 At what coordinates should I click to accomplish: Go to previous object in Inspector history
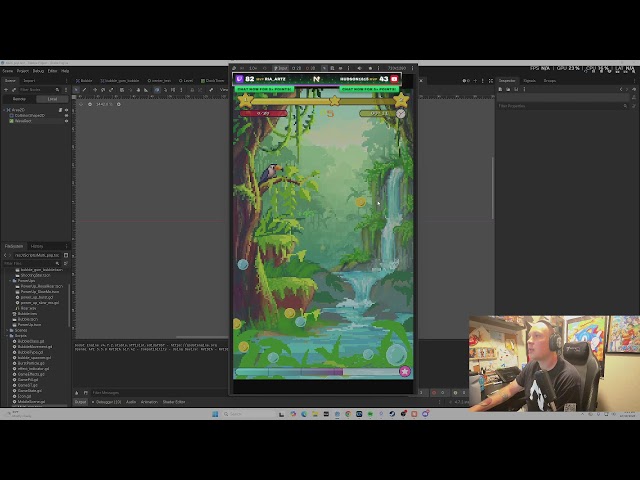point(621,89)
